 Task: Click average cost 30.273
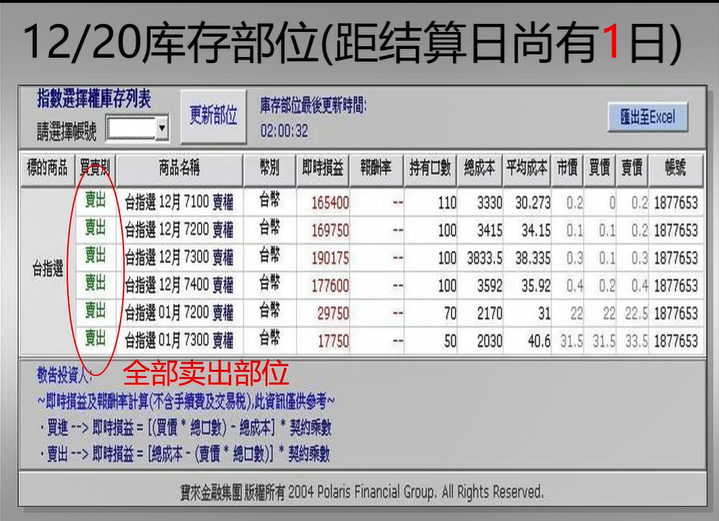(x=533, y=203)
